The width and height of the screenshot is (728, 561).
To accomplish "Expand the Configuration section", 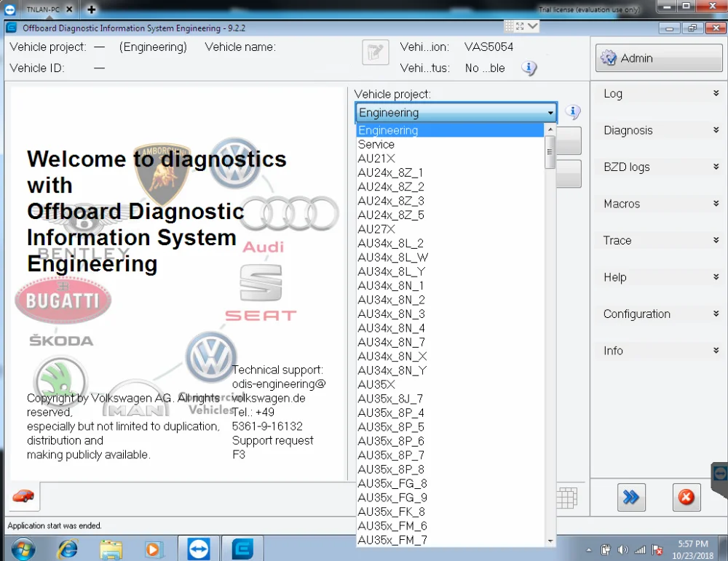I will click(659, 314).
